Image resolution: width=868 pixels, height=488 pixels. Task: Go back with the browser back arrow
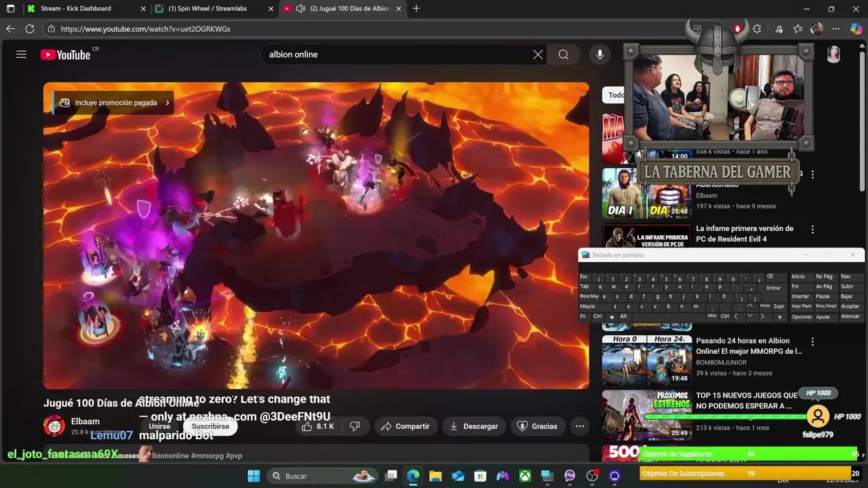pos(10,28)
